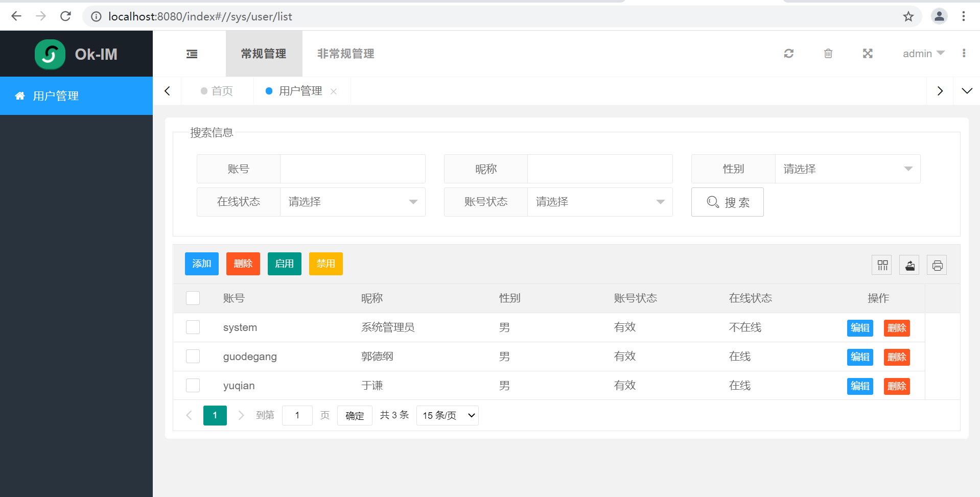
Task: Select page 1 in pagination
Action: (215, 415)
